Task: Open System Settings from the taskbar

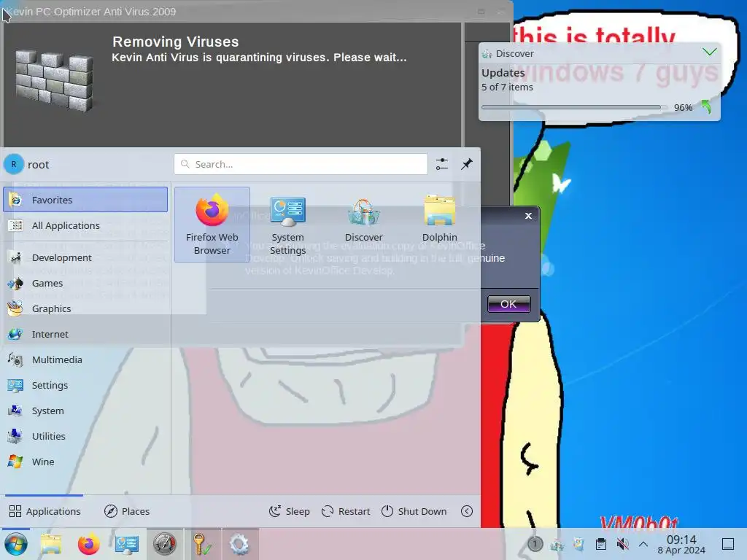Action: (127, 544)
